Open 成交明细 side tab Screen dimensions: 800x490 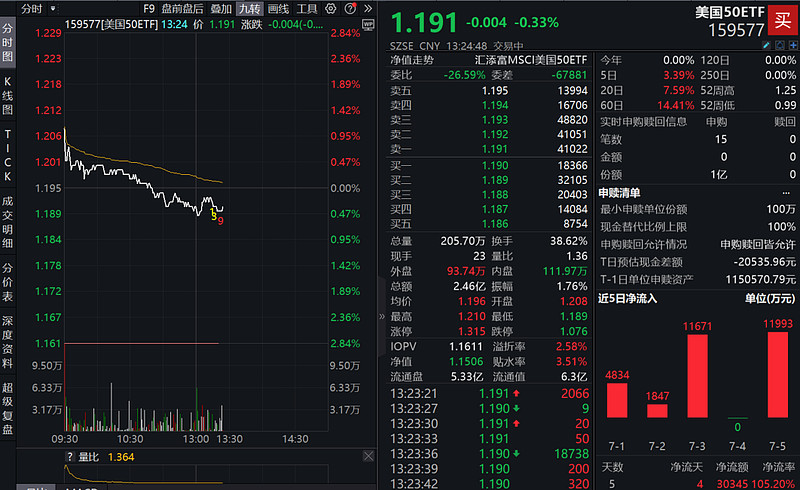(8, 222)
